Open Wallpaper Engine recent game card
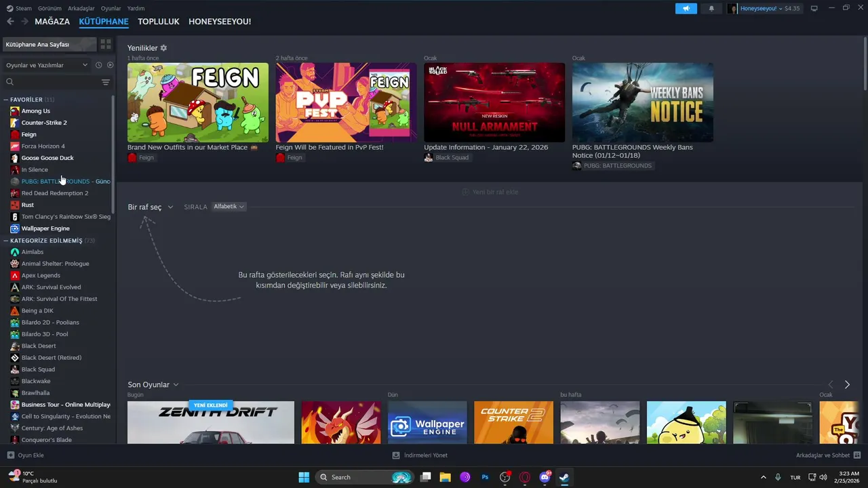The image size is (868, 488). coord(427,423)
